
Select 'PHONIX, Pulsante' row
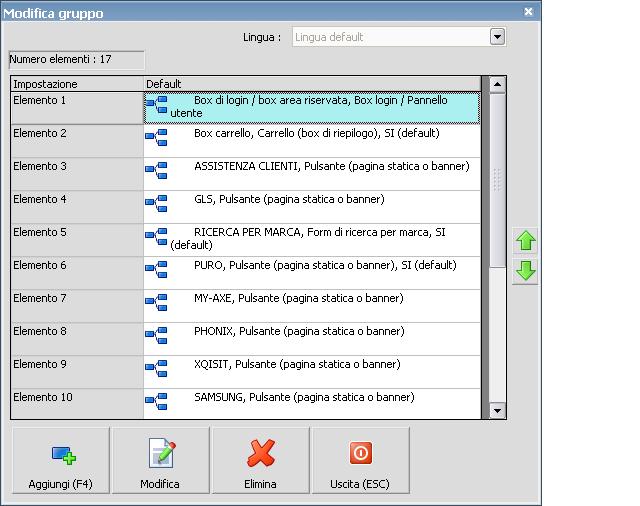click(312, 340)
